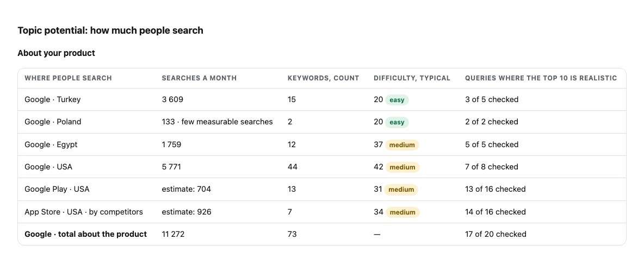Click keyword count "15" for Turkey
This screenshot has width=644, height=258.
coord(292,99)
